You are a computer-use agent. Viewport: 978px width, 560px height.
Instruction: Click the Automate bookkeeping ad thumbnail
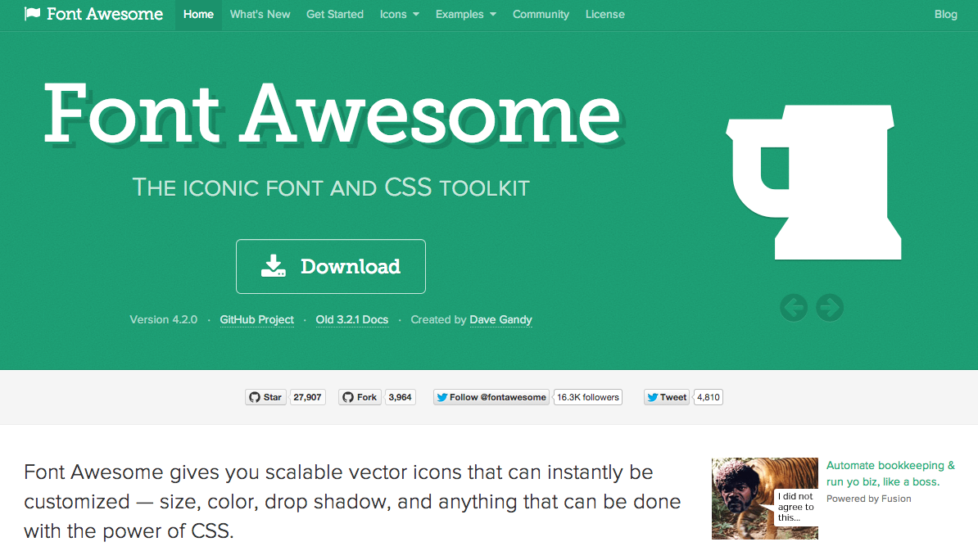(x=764, y=499)
